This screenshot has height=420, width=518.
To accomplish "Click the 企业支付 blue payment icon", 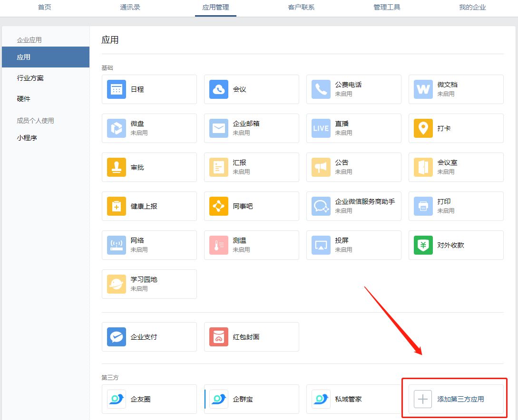I will coord(117,337).
